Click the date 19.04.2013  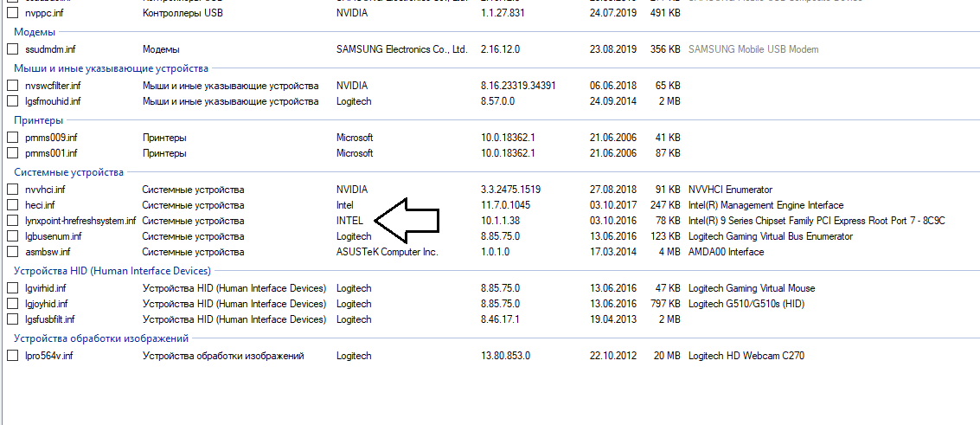[x=612, y=319]
